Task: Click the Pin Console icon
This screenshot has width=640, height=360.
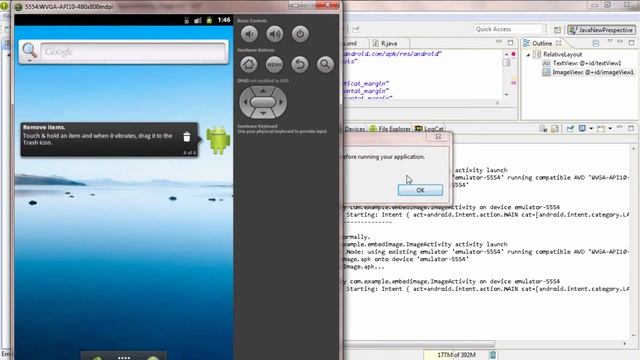Action: [570, 129]
